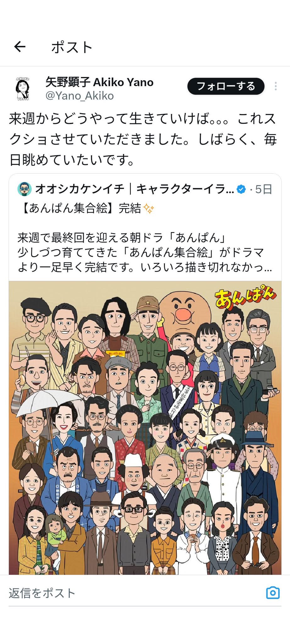Open the @Yano_Akiko handle link

[x=80, y=96]
